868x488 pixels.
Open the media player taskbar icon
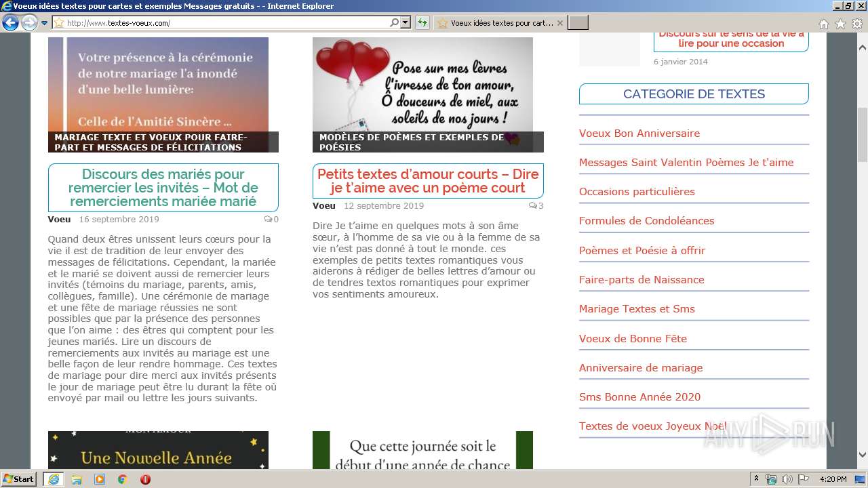(x=100, y=479)
